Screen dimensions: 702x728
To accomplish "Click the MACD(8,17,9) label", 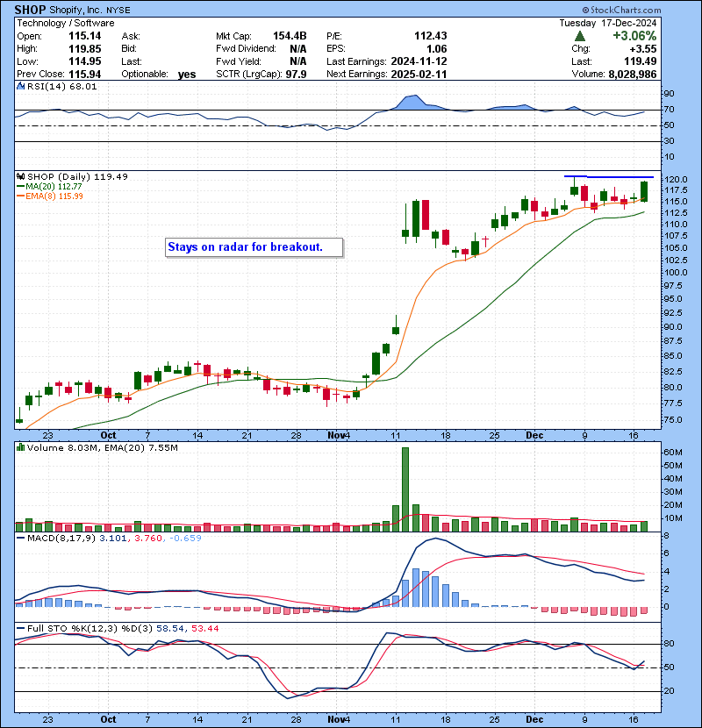I will pos(61,539).
